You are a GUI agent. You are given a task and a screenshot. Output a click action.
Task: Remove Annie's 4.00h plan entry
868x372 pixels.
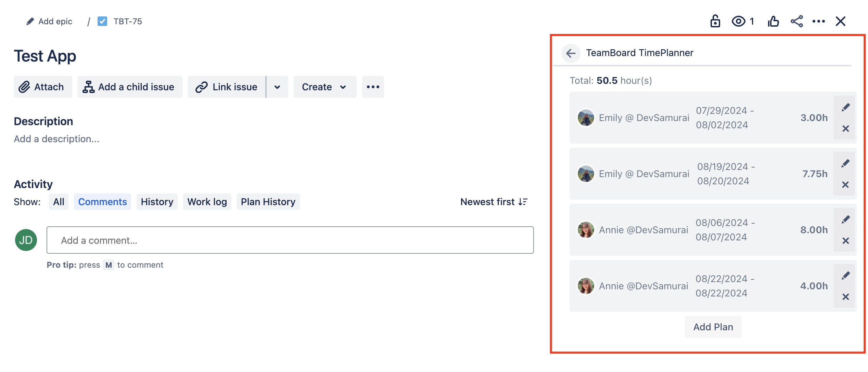click(845, 297)
